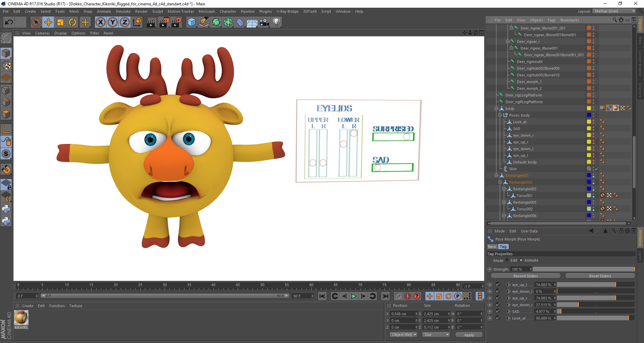644x343 pixels.
Task: Collapse Poses: body group
Action: click(x=500, y=115)
